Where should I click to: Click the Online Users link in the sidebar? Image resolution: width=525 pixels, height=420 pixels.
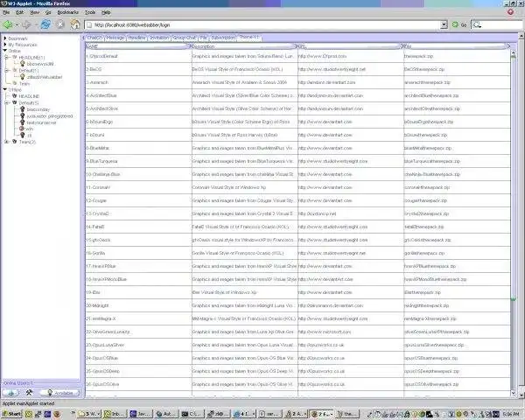pyautogui.click(x=17, y=382)
